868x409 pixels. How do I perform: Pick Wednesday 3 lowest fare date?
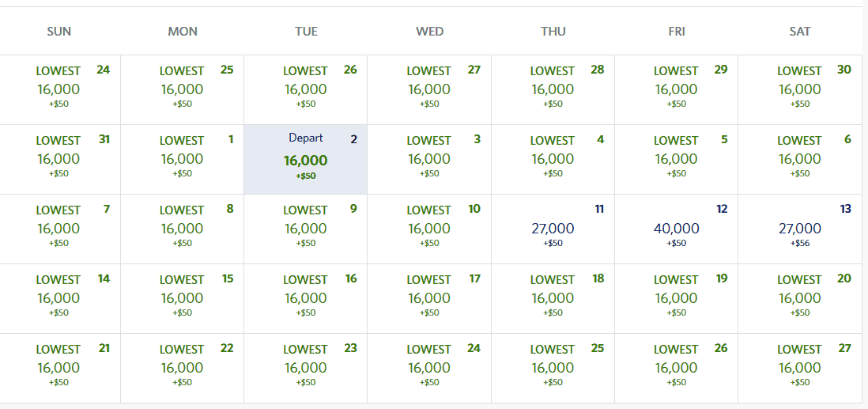coord(429,160)
